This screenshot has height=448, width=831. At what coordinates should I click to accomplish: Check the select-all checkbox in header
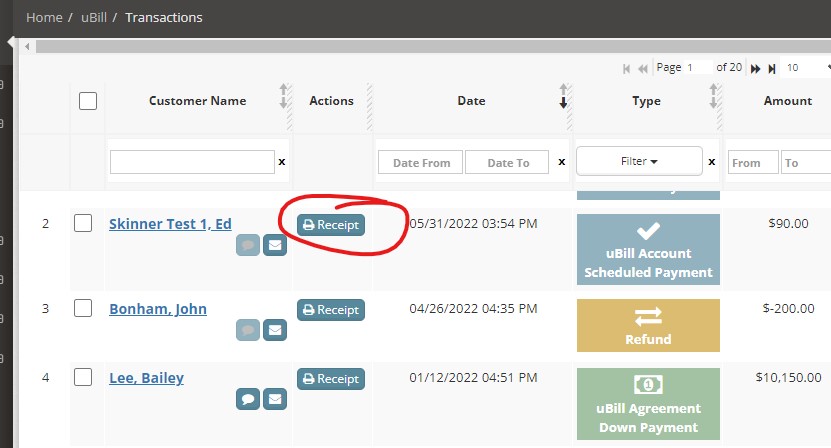click(88, 101)
